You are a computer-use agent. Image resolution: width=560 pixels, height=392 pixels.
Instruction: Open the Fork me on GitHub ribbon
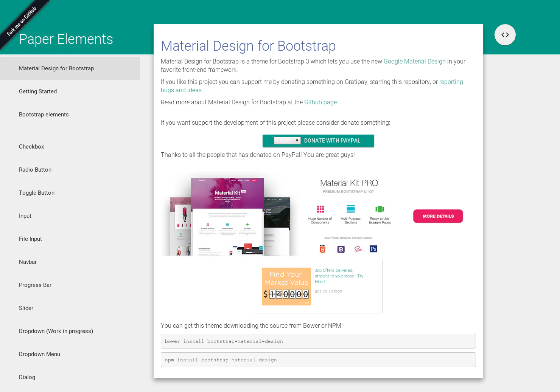(x=22, y=22)
